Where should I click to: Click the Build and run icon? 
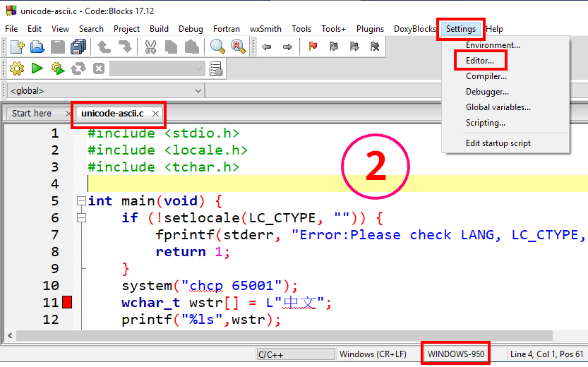[x=58, y=68]
